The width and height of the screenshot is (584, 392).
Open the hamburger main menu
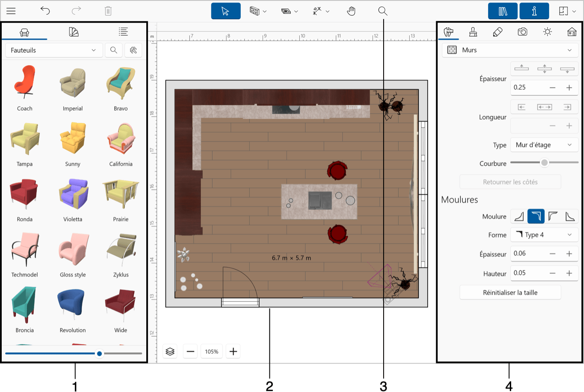click(x=11, y=11)
